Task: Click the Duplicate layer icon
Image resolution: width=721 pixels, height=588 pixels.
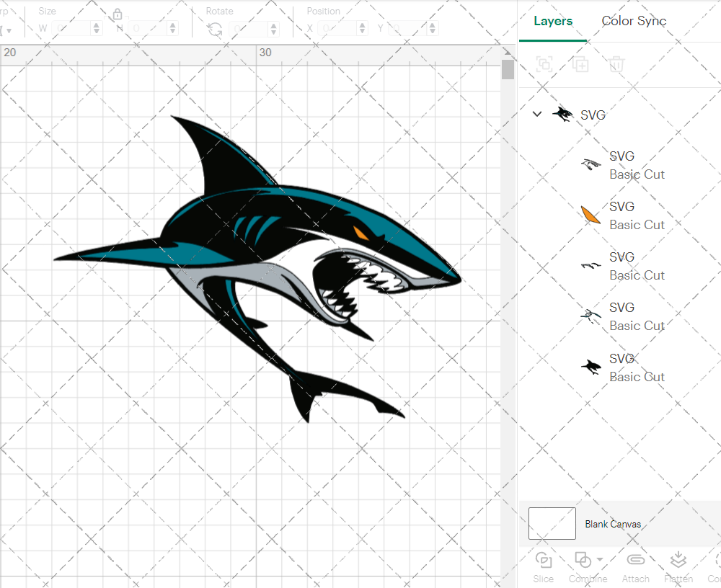Action: (x=580, y=64)
